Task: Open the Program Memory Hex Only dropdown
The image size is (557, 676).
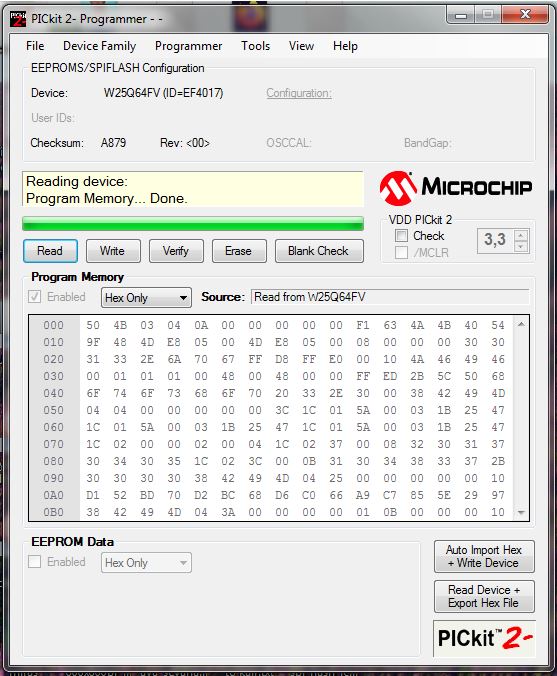Action: click(146, 297)
